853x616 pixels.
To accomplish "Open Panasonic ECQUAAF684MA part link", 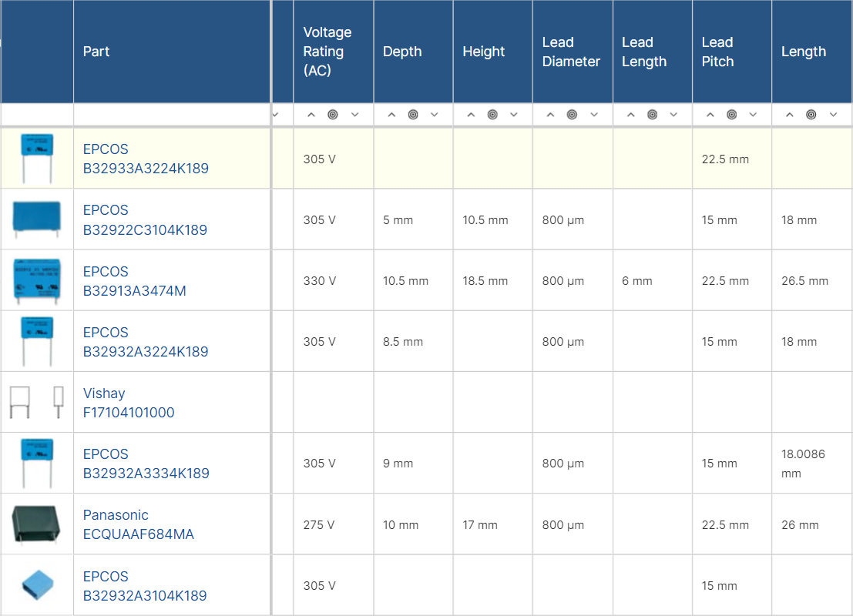I will coord(138,524).
